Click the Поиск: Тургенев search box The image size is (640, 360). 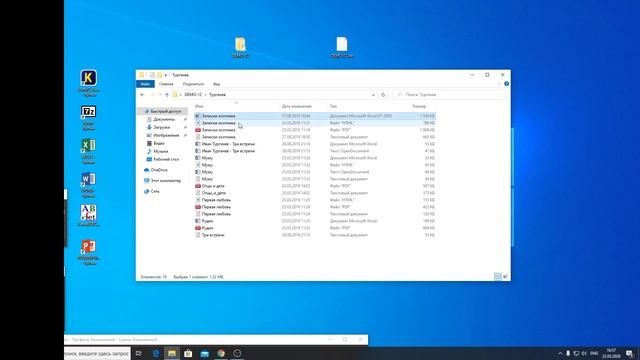[x=449, y=95]
